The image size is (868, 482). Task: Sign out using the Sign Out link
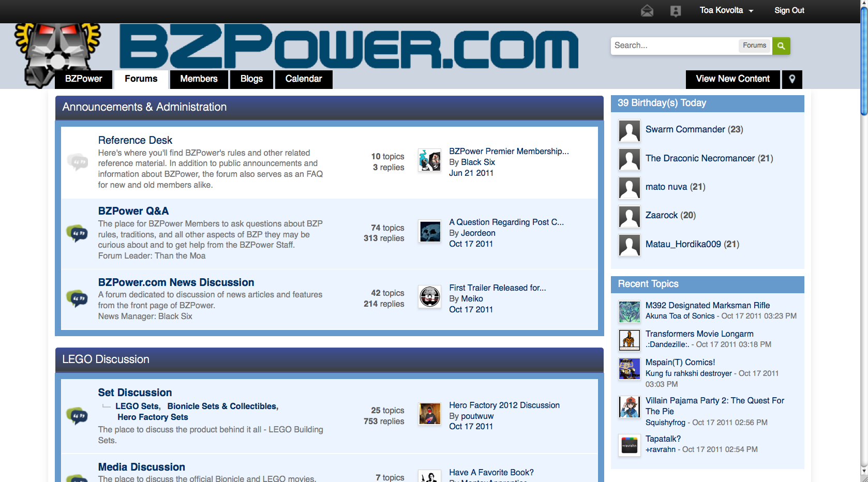click(789, 10)
